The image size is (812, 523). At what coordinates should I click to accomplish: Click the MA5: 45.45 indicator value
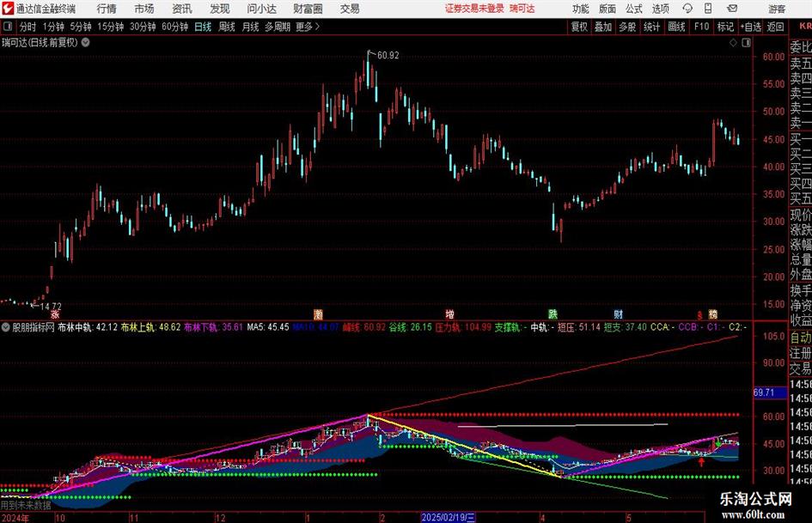coord(268,327)
